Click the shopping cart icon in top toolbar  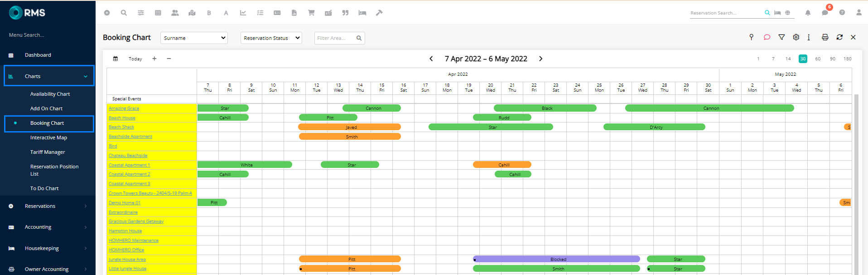(311, 13)
